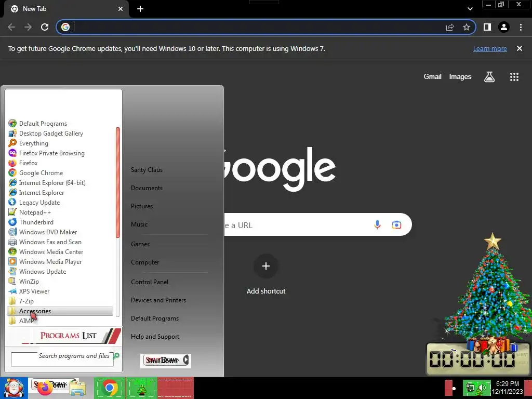Click Add shortcut button
This screenshot has width=532, height=399.
tap(266, 274)
